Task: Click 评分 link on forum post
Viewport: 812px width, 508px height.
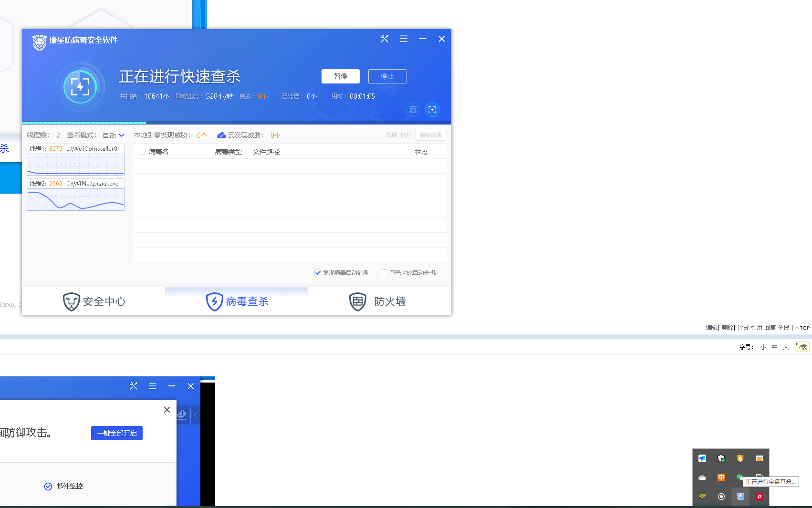Action: pos(743,328)
